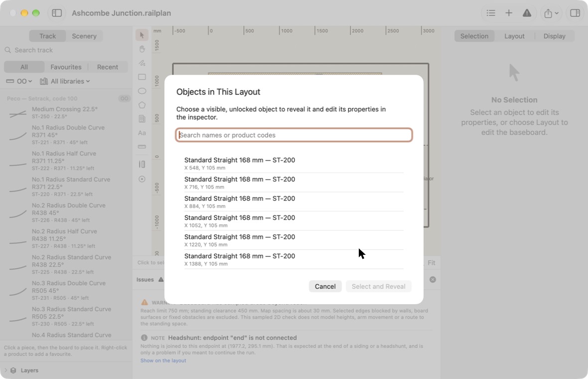Click the Peco — Setrack, code 100 header
This screenshot has width=588, height=379.
coord(42,98)
